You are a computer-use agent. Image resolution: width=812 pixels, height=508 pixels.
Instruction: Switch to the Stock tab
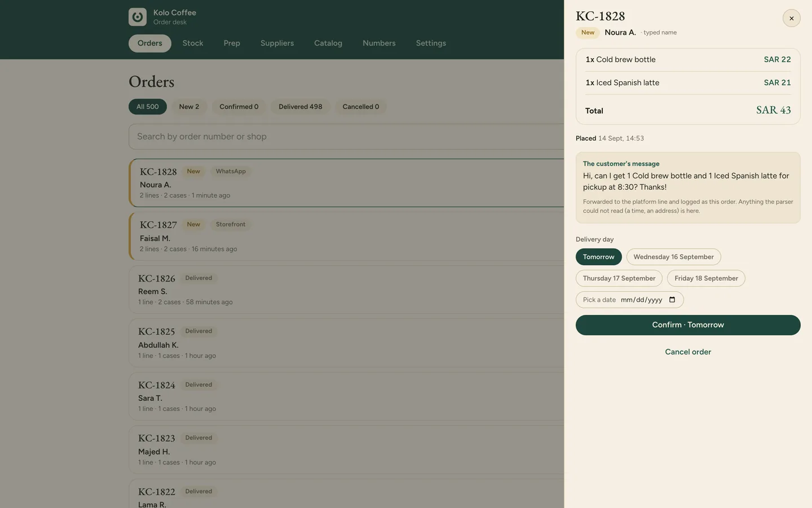[x=193, y=43]
